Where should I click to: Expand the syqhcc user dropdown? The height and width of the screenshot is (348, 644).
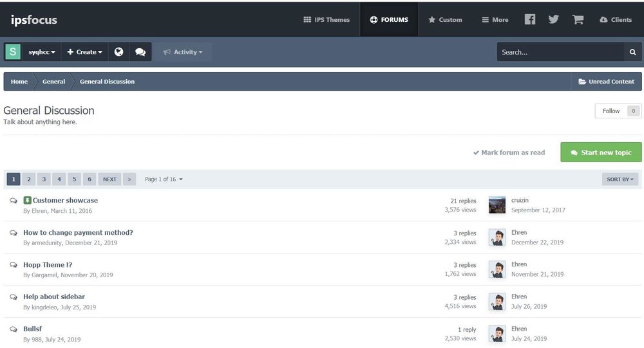[x=42, y=52]
